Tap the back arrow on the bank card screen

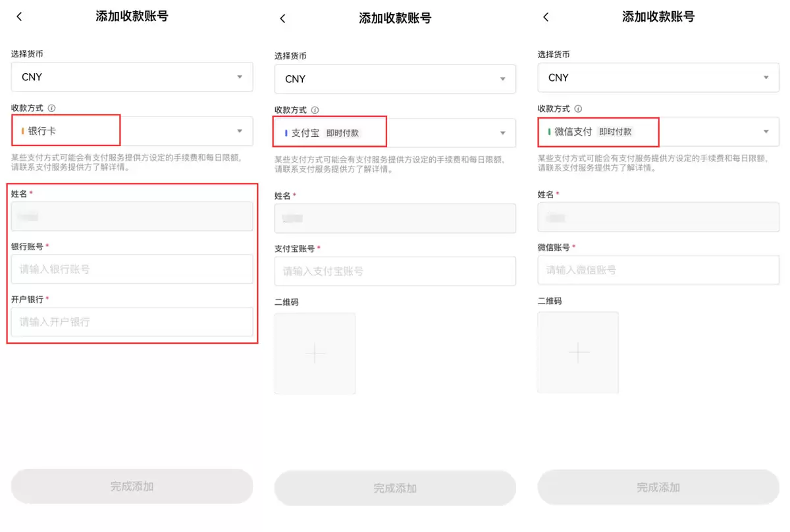coord(19,16)
